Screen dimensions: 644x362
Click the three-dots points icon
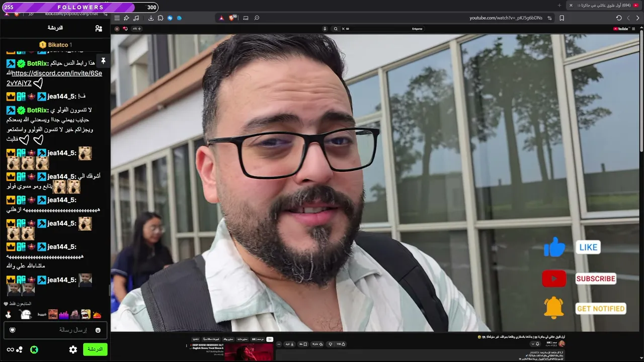click(x=20, y=349)
